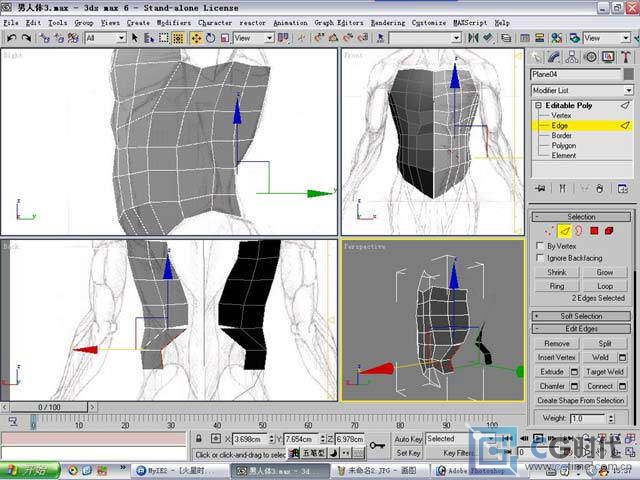This screenshot has width=640, height=480.
Task: Activate the Select and Link tool
Action: coord(44,38)
